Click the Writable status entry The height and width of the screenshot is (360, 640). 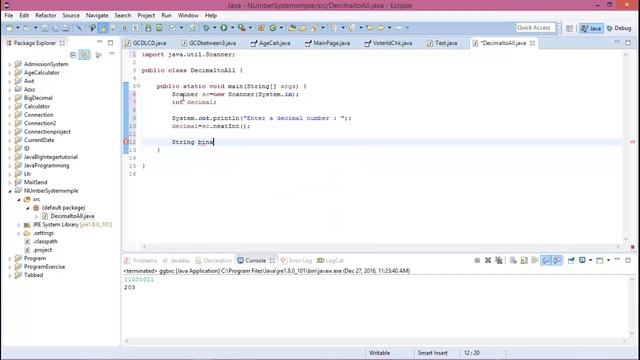tap(379, 353)
